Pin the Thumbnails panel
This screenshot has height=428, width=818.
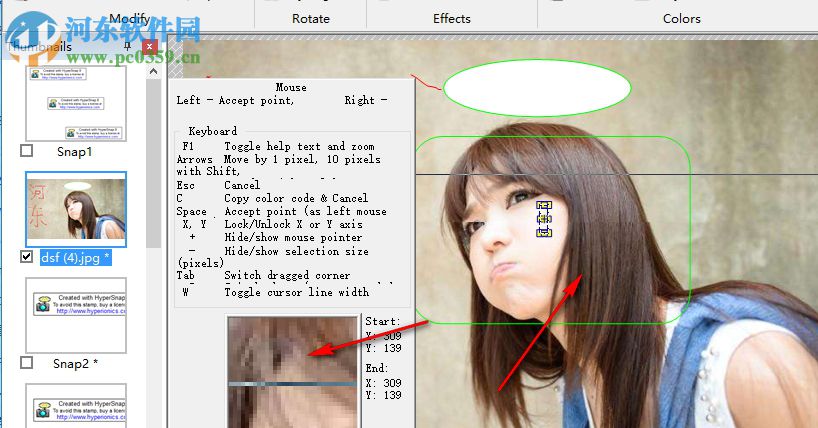[127, 47]
